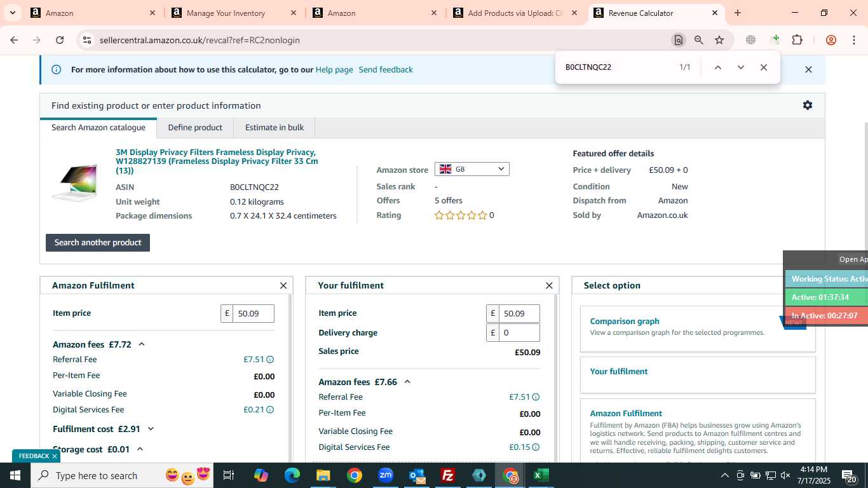Screen dimensions: 868x488
Task: Show hidden system tray icons
Action: point(724,475)
